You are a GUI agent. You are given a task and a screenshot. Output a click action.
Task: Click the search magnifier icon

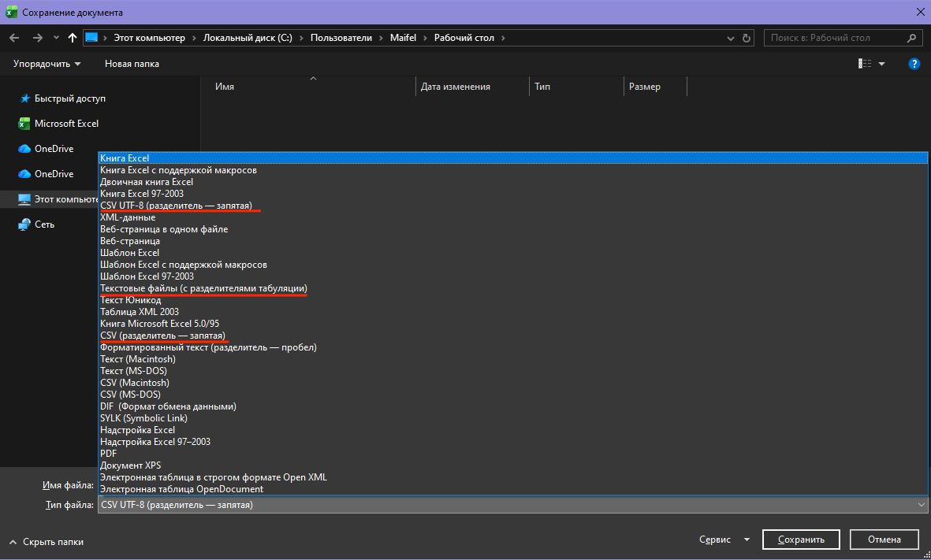(x=911, y=38)
